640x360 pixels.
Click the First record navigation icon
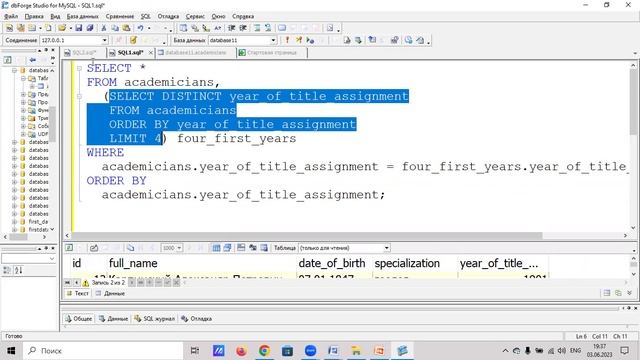(68, 282)
